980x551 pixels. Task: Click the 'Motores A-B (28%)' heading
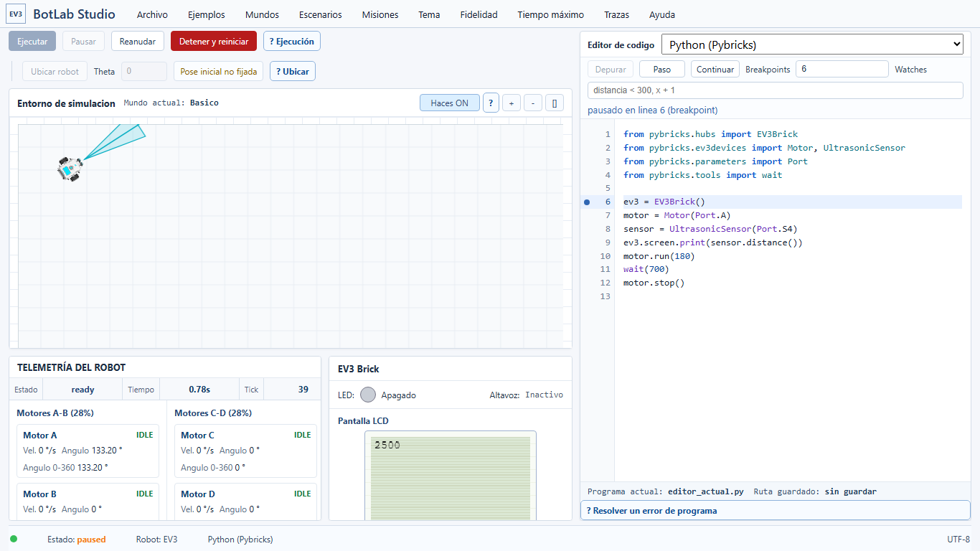[x=55, y=413]
